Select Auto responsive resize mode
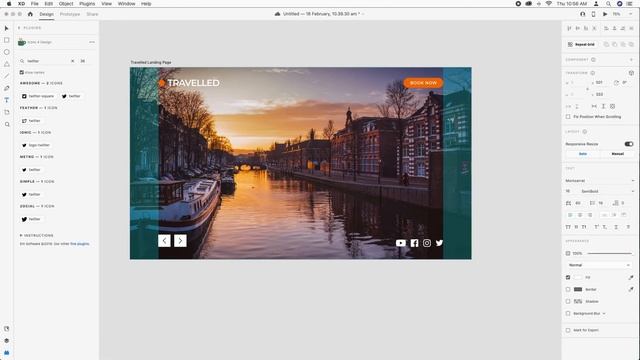 pos(583,154)
